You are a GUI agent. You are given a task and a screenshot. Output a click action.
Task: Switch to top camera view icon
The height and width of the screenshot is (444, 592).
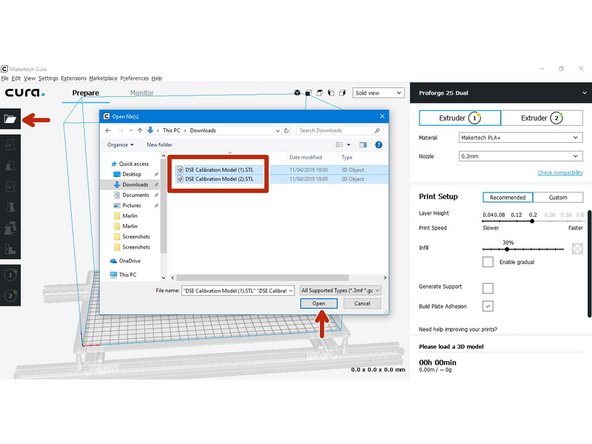[319, 93]
